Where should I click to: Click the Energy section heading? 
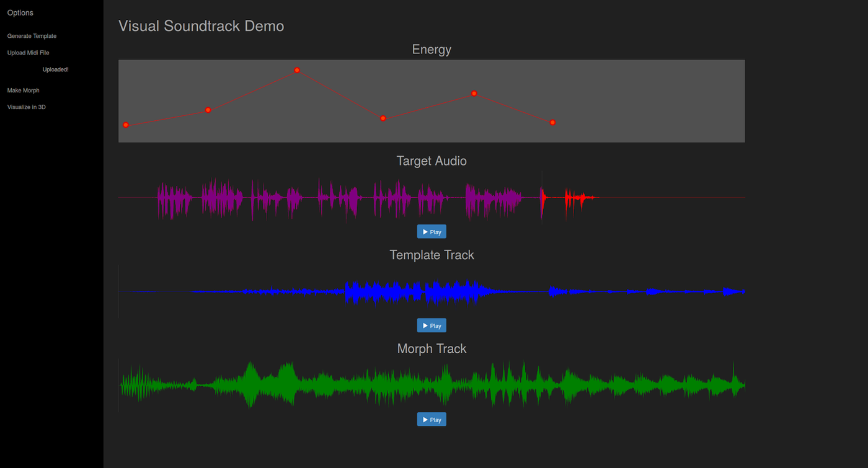[x=432, y=50]
